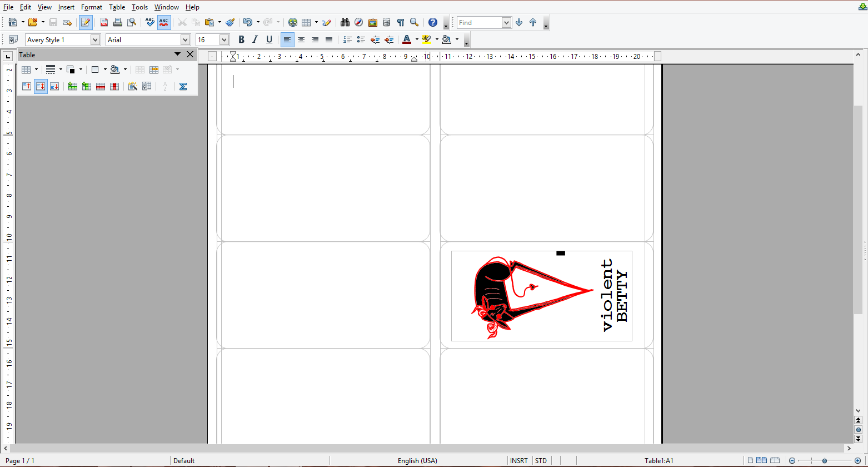868x467 pixels.
Task: Toggle Bold formatting
Action: (x=241, y=39)
